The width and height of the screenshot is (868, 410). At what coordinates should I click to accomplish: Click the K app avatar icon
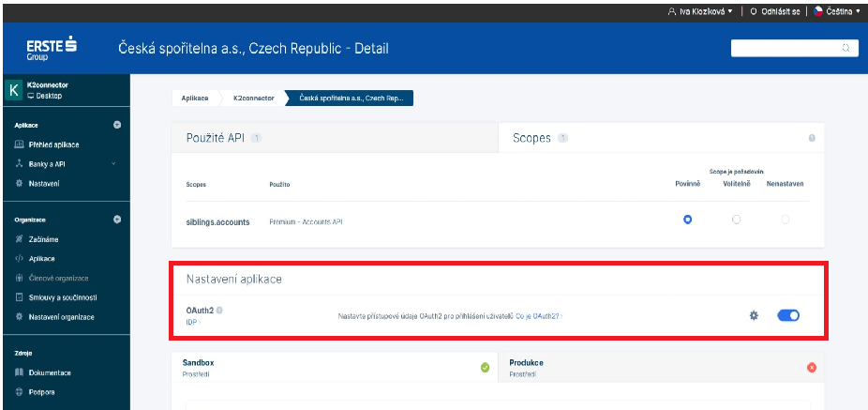(x=13, y=90)
